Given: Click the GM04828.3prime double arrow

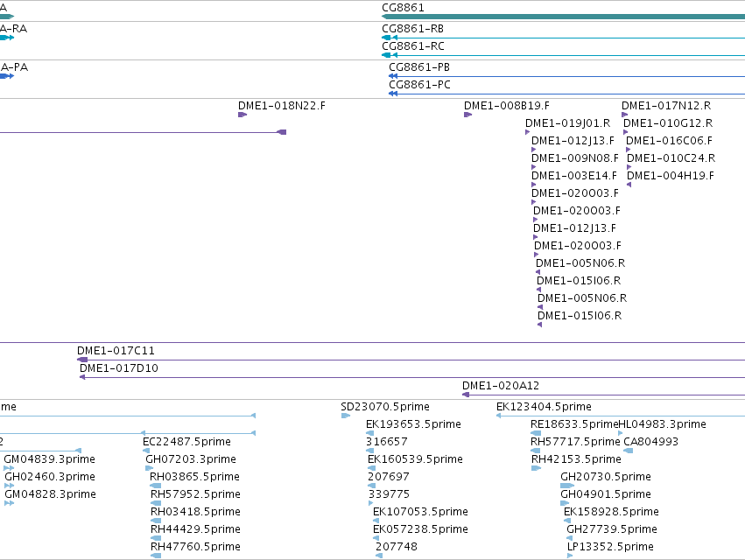Looking at the screenshot, I should pyautogui.click(x=9, y=503).
